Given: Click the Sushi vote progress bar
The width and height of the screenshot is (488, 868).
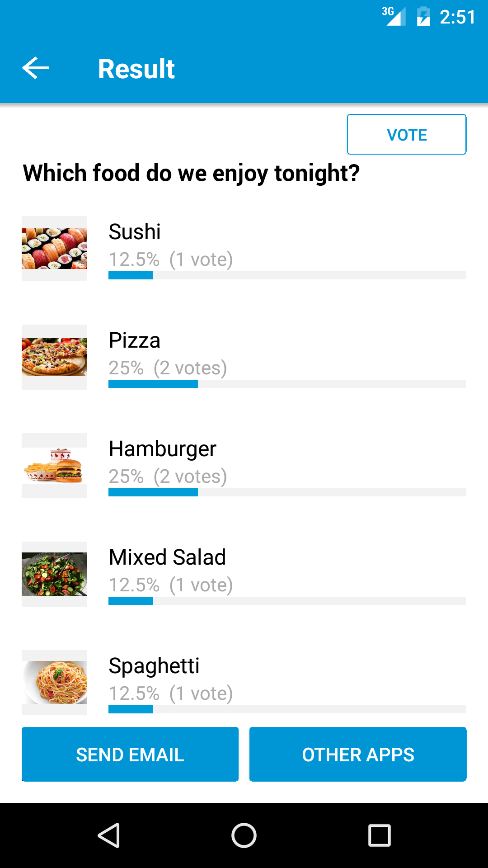Looking at the screenshot, I should 287,275.
